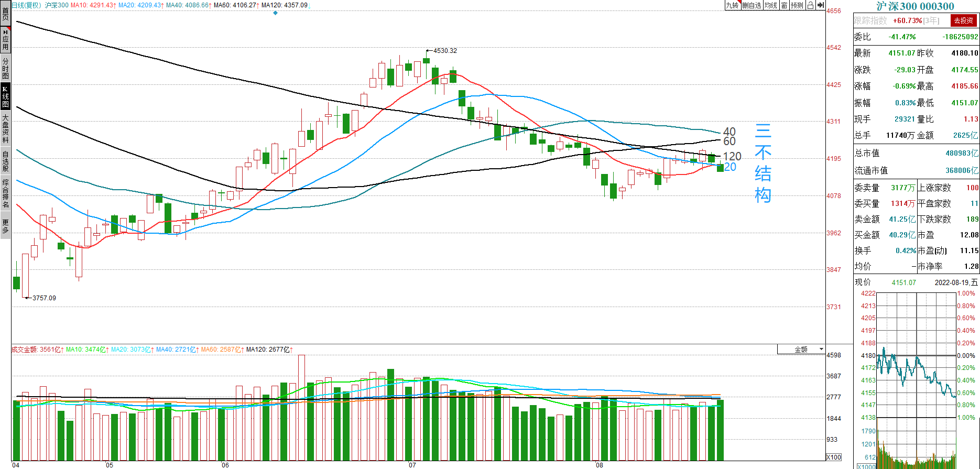Click the 预测 forecast button
980x469 pixels.
(797, 5)
